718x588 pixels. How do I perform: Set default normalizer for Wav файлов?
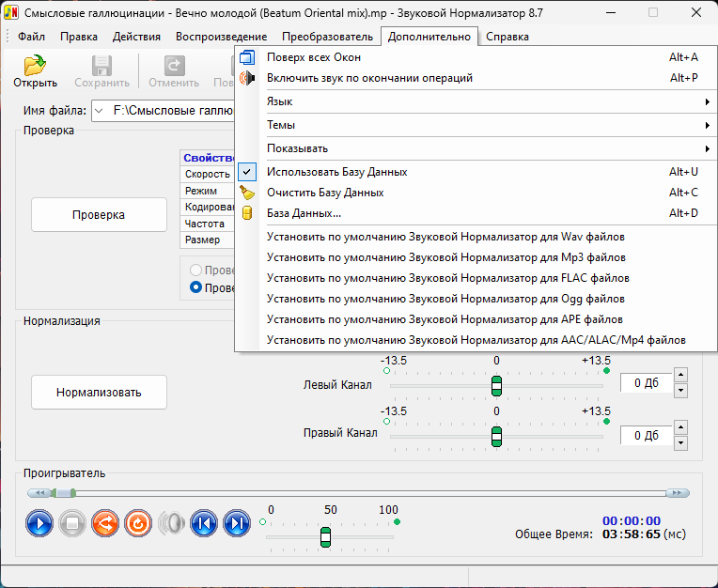tap(476, 237)
